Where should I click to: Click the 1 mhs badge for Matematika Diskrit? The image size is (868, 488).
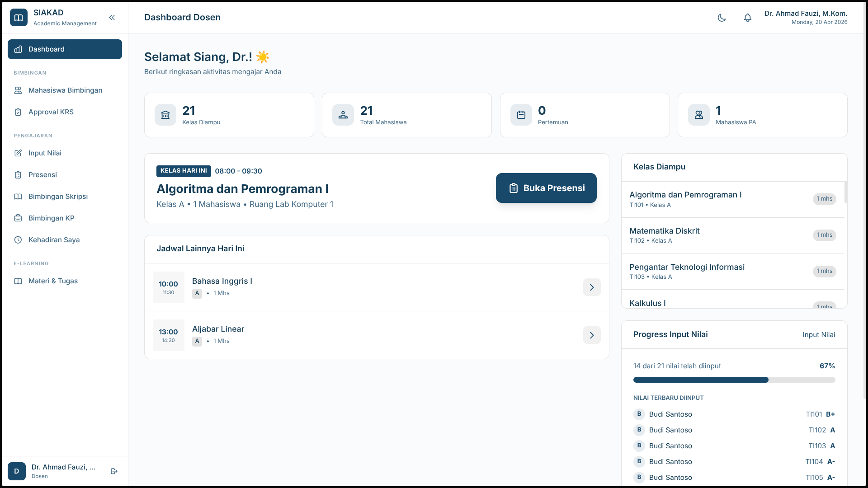pos(825,235)
